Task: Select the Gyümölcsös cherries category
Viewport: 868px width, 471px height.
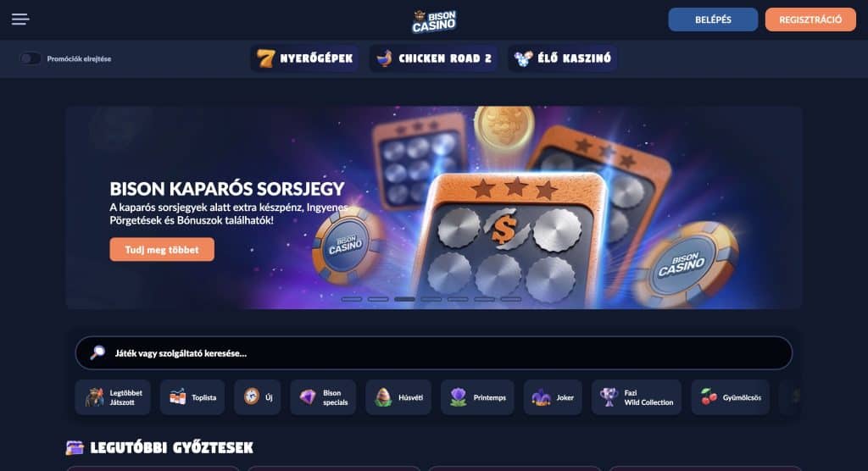Action: 730,397
